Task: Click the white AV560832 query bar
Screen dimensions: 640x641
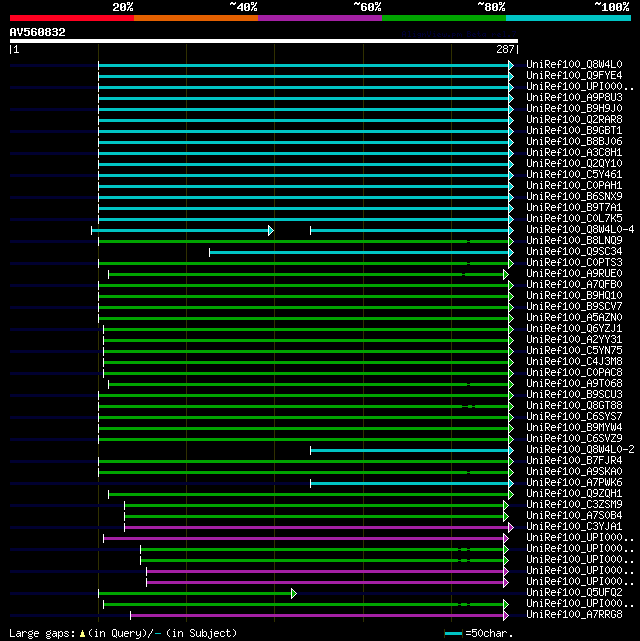Action: [x=264, y=41]
